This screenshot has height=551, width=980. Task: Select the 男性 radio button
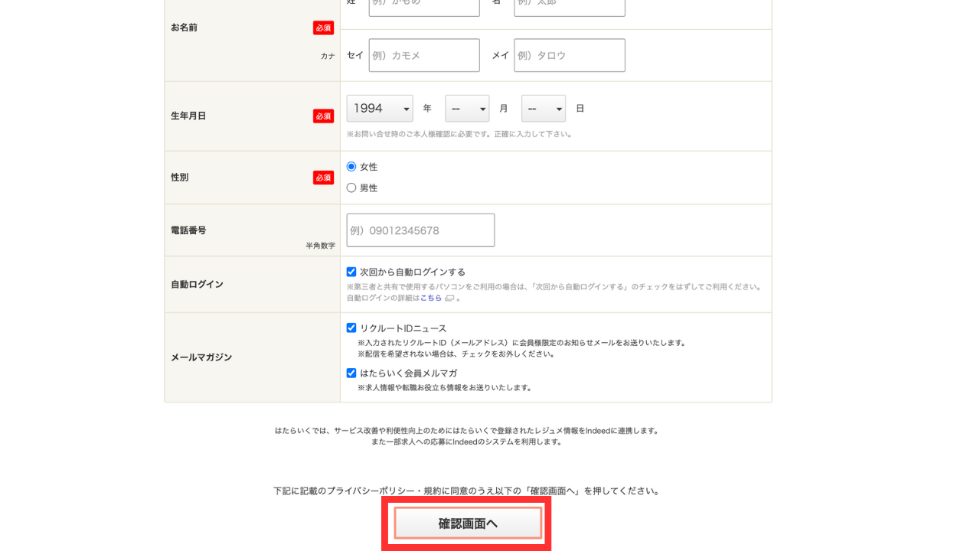coord(351,187)
